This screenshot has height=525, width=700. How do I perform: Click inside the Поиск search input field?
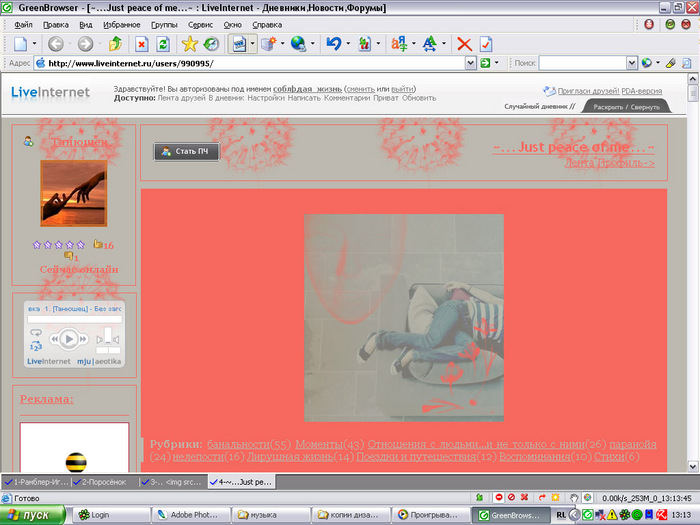pos(582,63)
